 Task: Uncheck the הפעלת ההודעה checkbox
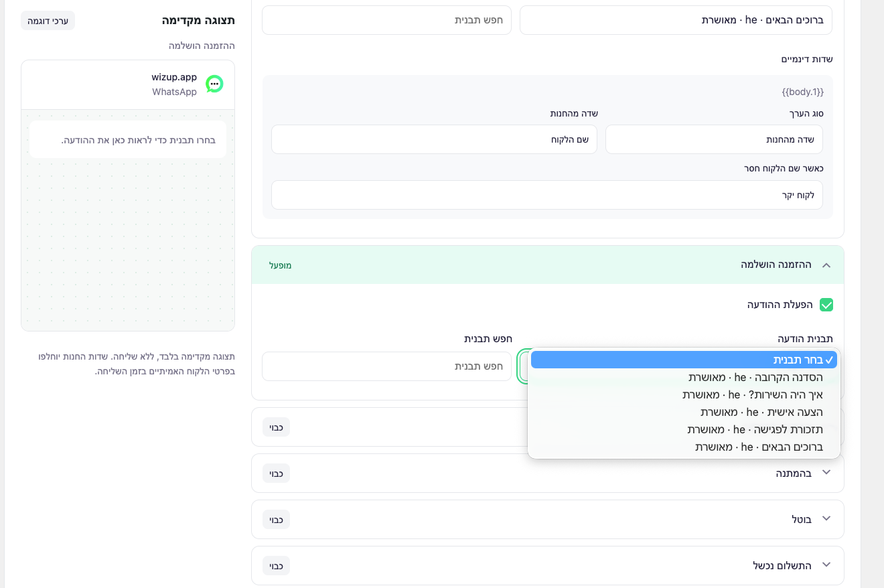click(826, 305)
